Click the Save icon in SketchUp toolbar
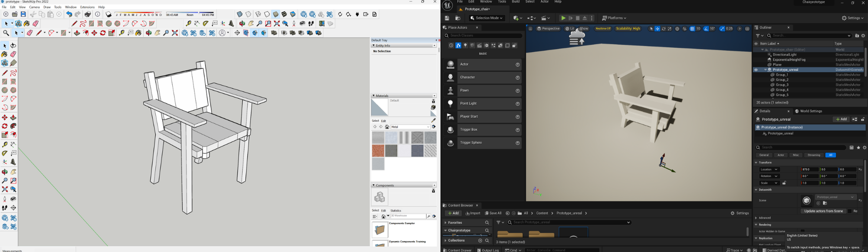Screen dimensions: 868x252 (x=23, y=14)
